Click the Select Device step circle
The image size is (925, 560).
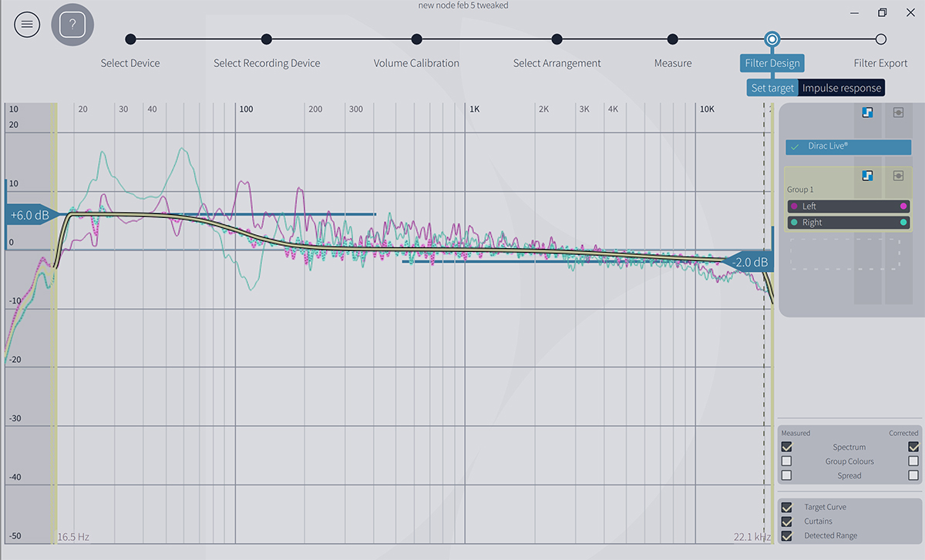coord(130,39)
